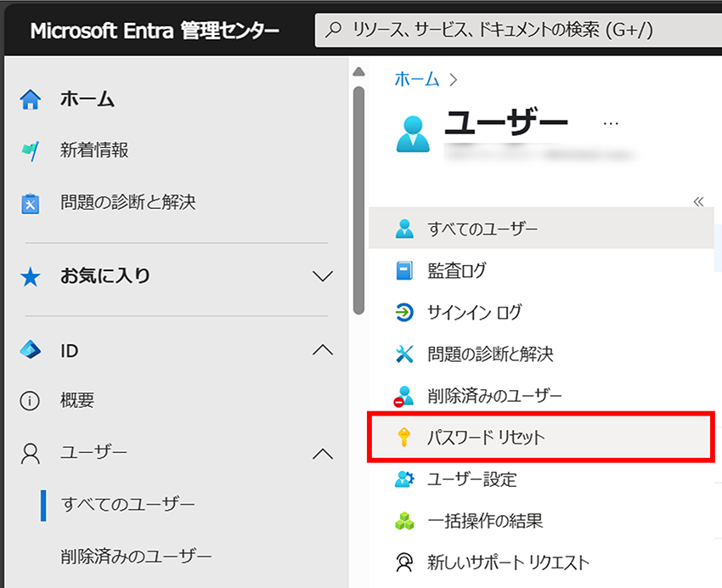Open the more options ellipsis beside ユーザー title
This screenshot has height=588, width=722.
tap(611, 123)
